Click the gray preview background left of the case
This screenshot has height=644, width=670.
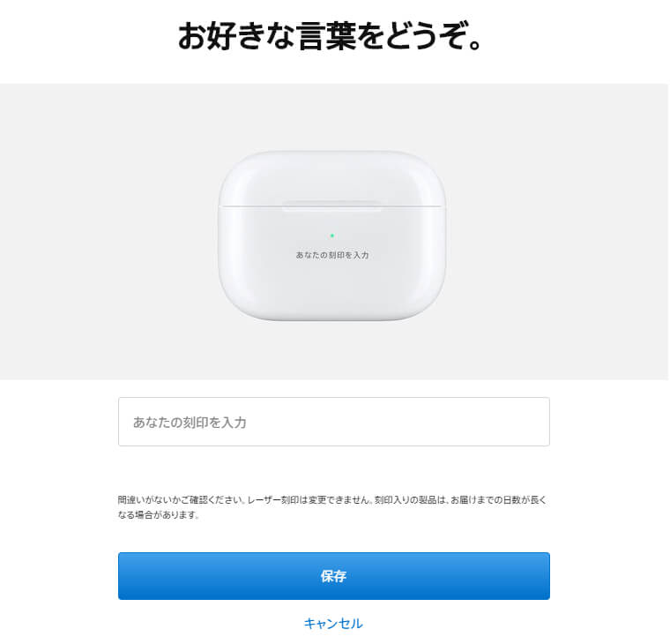pyautogui.click(x=107, y=231)
